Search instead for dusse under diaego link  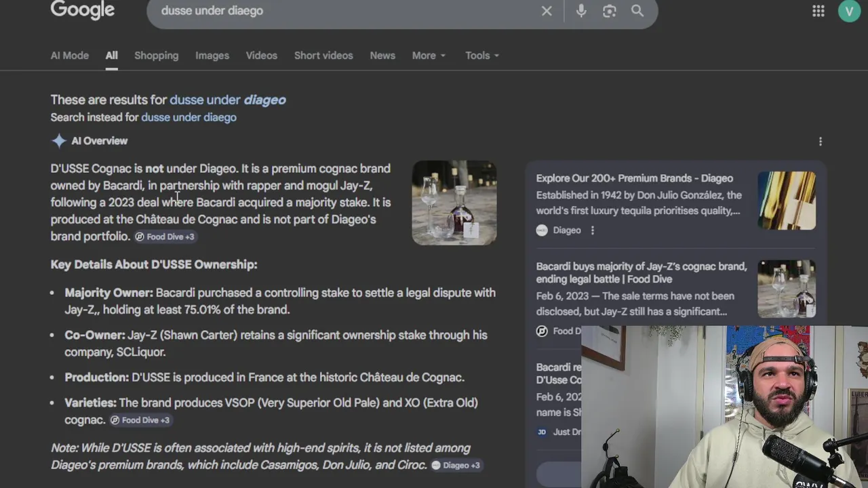pos(189,117)
